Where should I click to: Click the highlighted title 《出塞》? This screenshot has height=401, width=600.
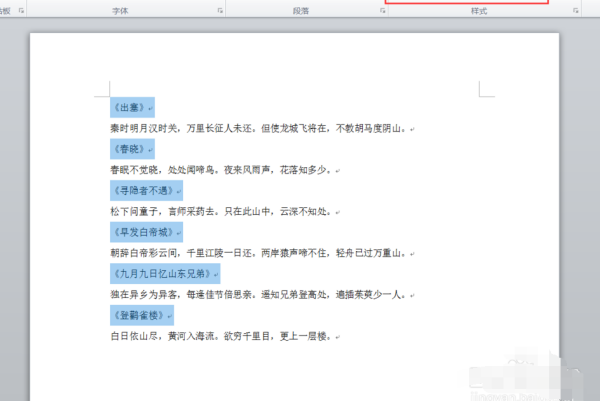click(131, 107)
